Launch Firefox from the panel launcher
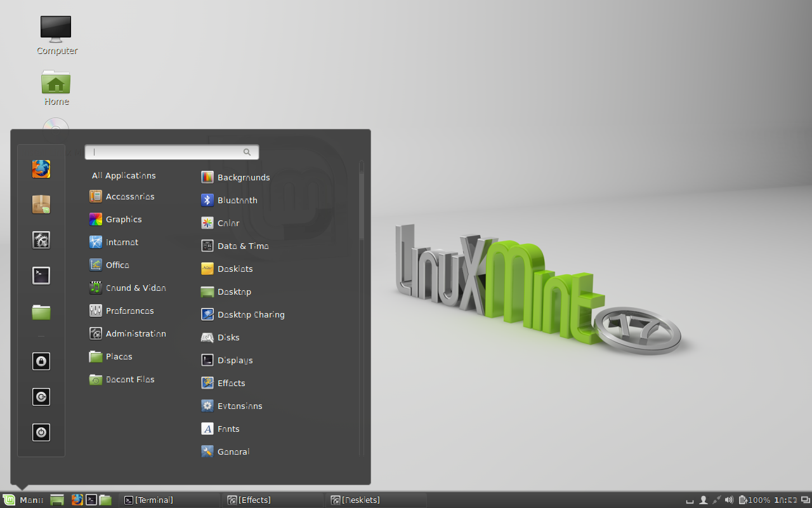 pos(77,500)
